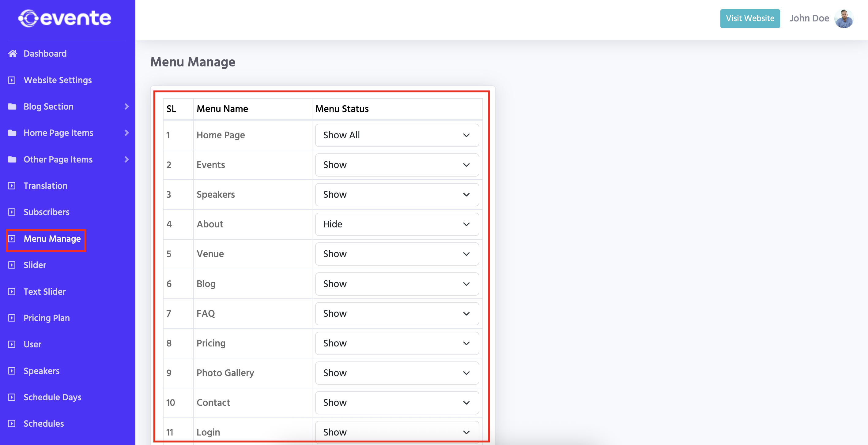Click the Dashboard home icon
The image size is (868, 445).
(x=13, y=54)
